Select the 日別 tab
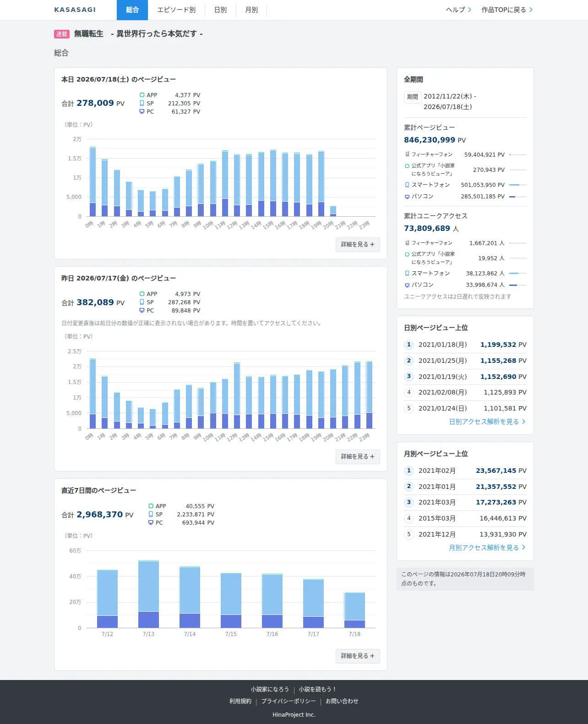 pos(221,10)
